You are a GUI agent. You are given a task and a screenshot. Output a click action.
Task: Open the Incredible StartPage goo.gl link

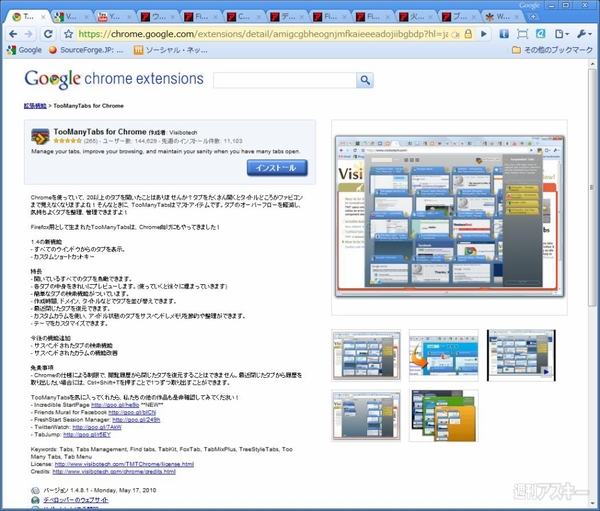point(115,405)
